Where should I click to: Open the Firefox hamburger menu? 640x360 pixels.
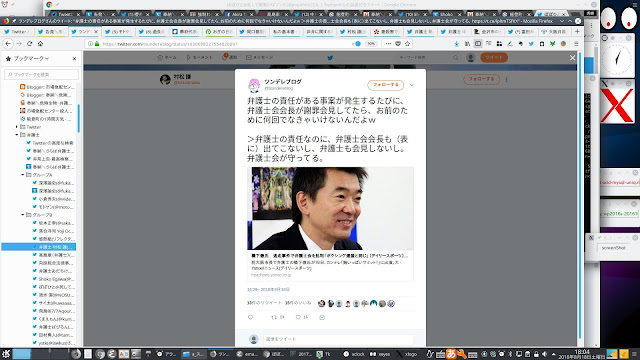point(576,44)
